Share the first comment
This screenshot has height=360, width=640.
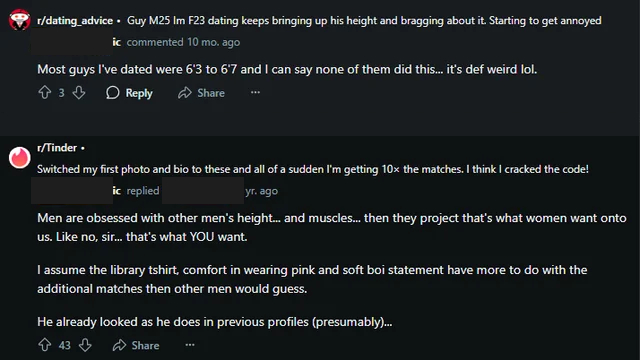click(201, 93)
